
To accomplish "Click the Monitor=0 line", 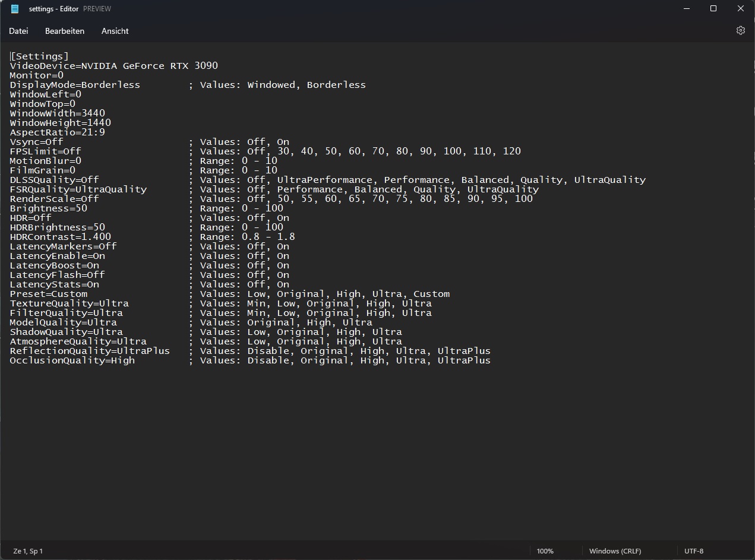I will pos(37,75).
